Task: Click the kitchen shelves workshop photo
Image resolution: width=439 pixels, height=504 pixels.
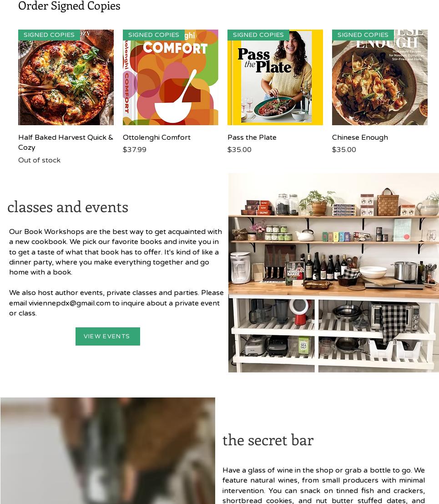Action: point(333,273)
